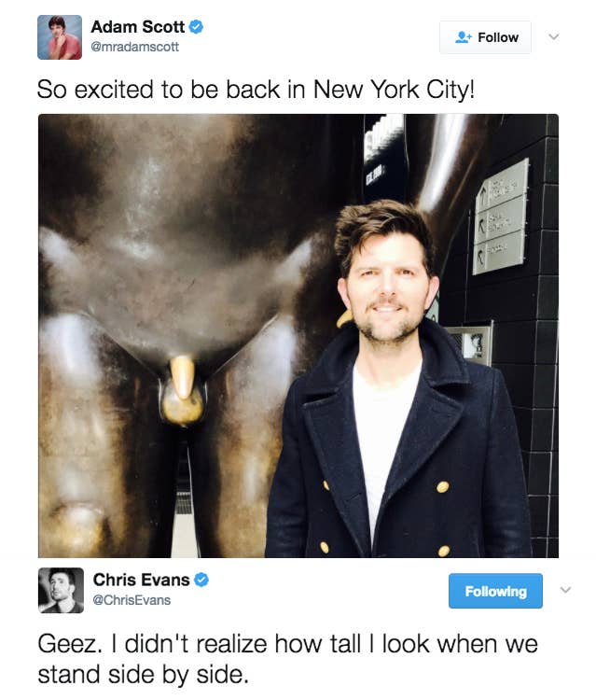596x700 pixels.
Task: Click the "So excited to be back" tweet text
Action: tap(256, 90)
